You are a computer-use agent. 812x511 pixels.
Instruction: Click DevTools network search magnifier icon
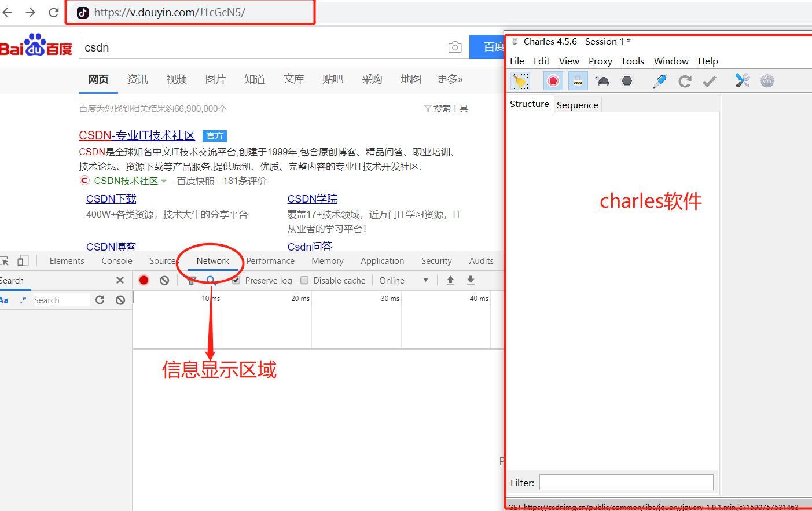click(x=211, y=280)
